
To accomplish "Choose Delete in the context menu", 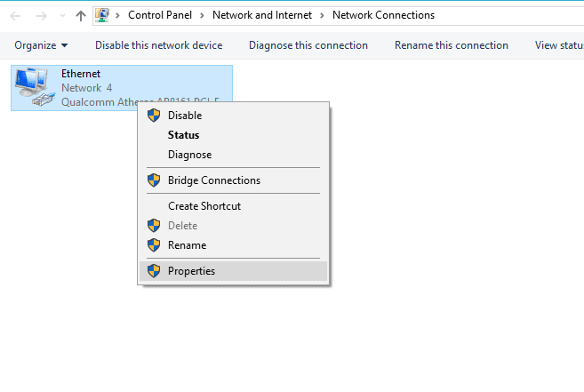I will tap(234, 226).
